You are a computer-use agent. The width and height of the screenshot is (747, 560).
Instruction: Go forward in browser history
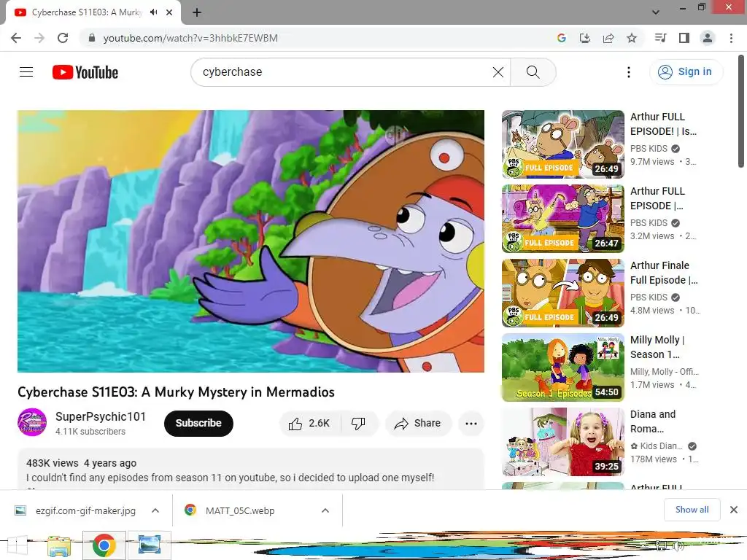coord(39,38)
